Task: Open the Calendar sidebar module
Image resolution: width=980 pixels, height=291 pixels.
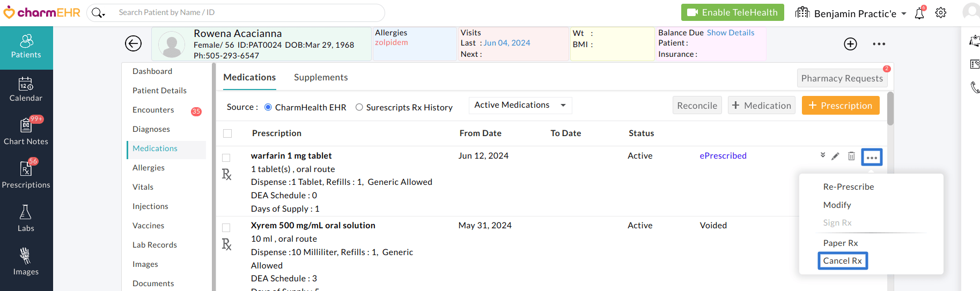Action: pos(26,89)
